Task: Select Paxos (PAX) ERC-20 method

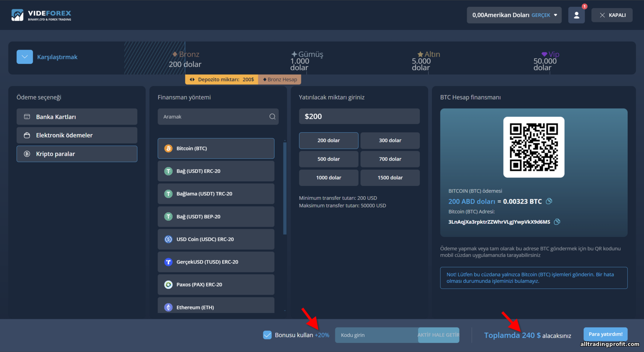Action: pos(216,285)
